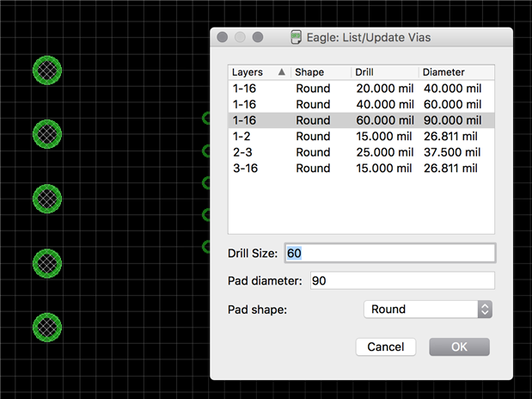Screen dimensions: 532x399
Task: Click the Shape column header
Action: click(321, 73)
